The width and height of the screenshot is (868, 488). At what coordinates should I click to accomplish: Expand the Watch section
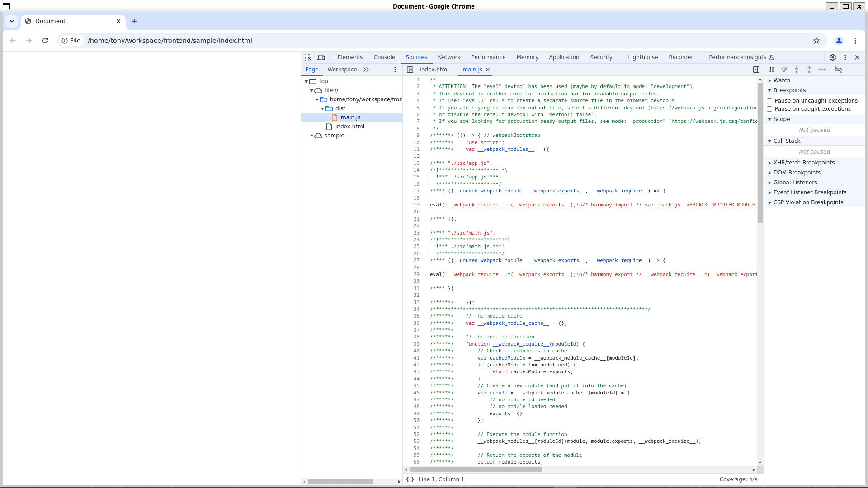[814, 80]
